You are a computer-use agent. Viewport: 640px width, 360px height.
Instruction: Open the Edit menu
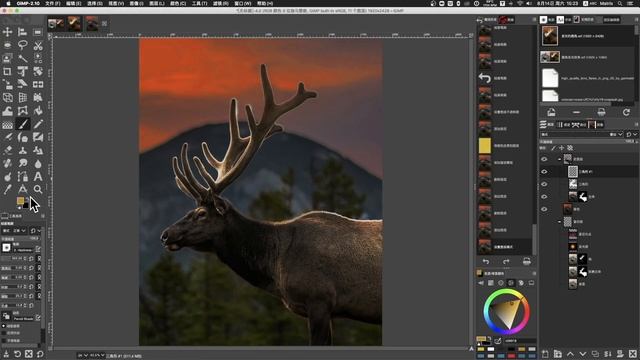coord(73,3)
